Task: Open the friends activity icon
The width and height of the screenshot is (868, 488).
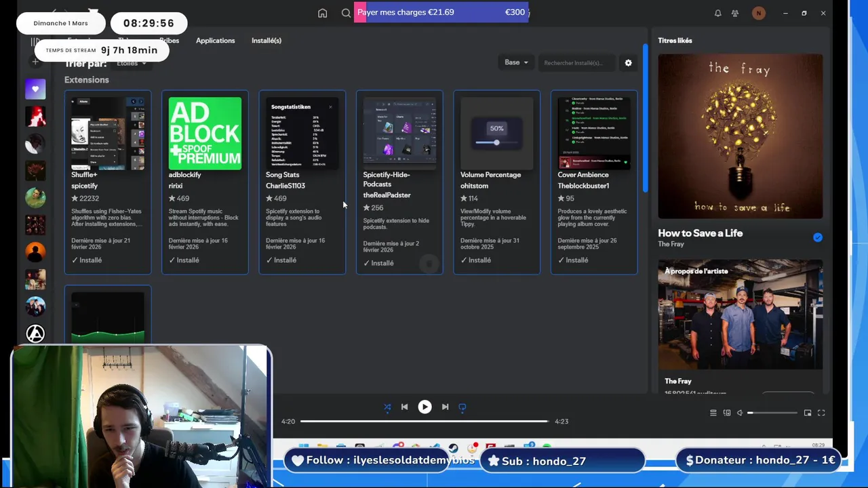Action: click(x=735, y=13)
